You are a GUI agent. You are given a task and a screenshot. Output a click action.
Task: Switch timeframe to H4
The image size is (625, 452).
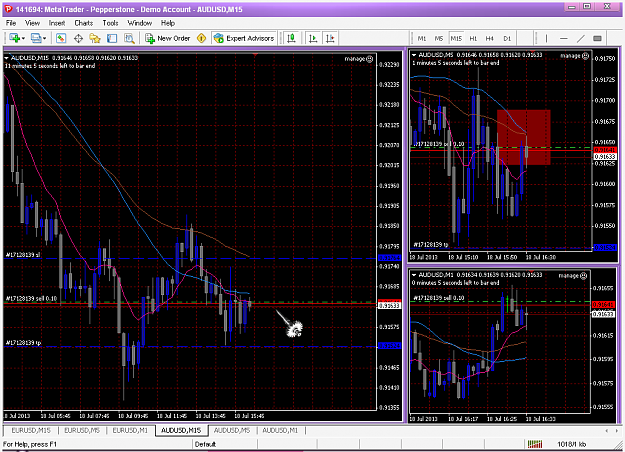[490, 39]
